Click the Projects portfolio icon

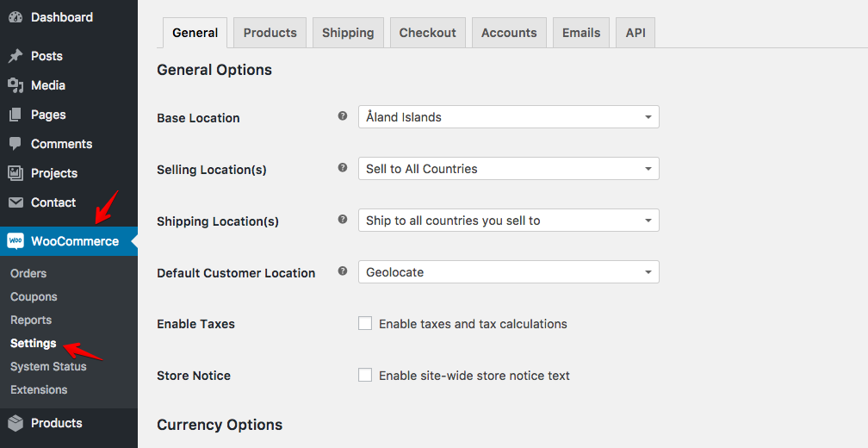coord(15,173)
